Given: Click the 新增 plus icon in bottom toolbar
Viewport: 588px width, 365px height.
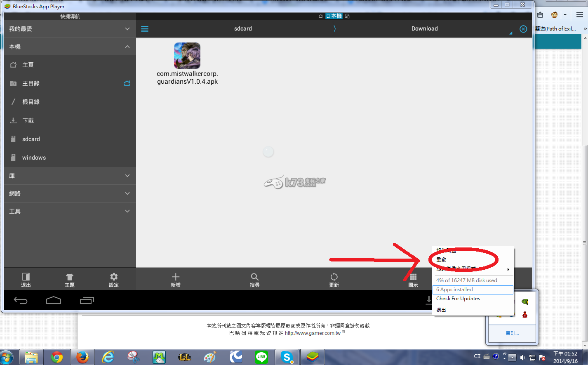Looking at the screenshot, I should pyautogui.click(x=176, y=277).
